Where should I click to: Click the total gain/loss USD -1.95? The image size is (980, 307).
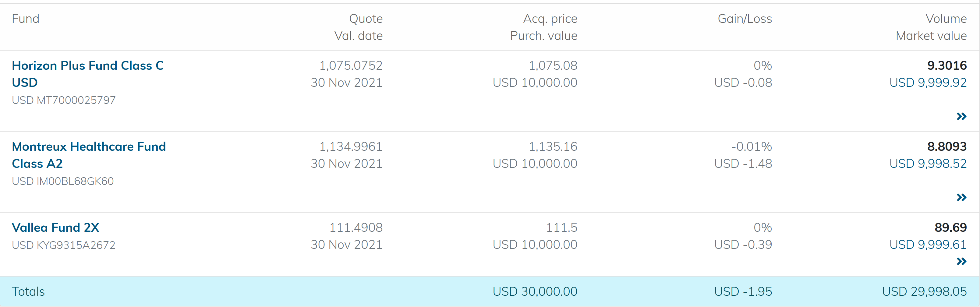743,291
